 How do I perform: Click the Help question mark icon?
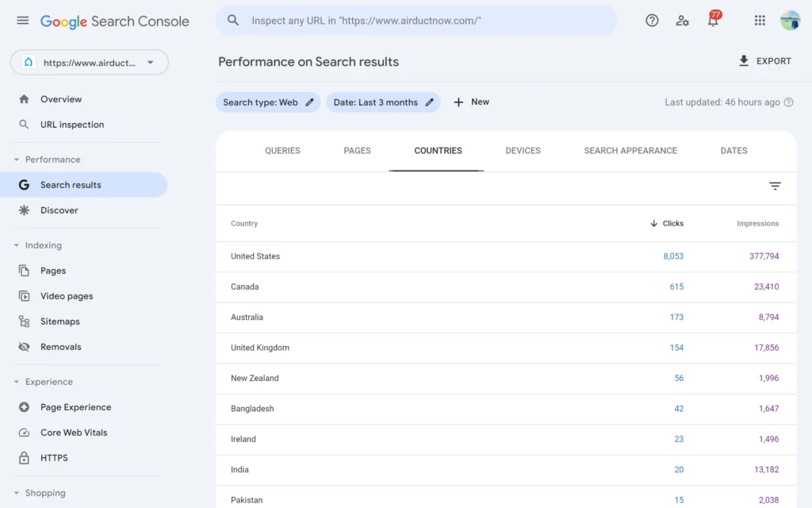[x=652, y=21]
